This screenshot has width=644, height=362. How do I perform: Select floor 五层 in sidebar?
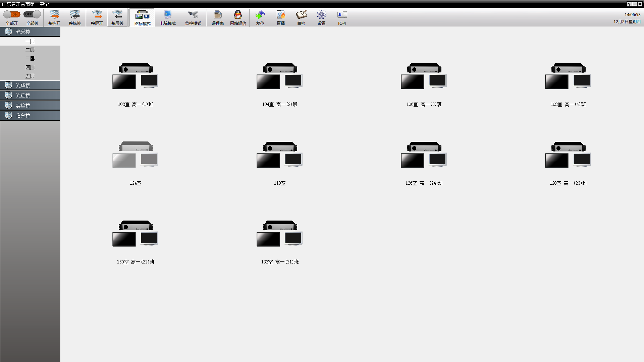30,76
